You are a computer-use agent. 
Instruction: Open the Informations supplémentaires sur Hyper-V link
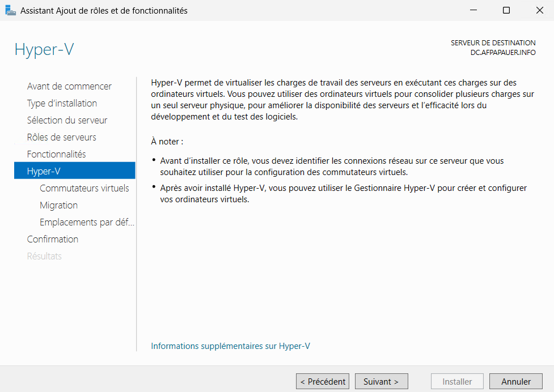(x=230, y=346)
